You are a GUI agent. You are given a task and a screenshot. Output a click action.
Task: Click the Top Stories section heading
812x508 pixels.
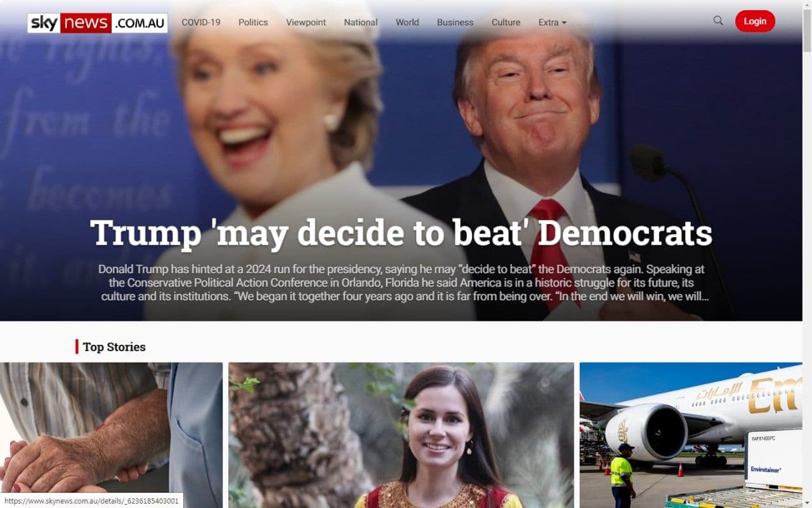pyautogui.click(x=114, y=347)
